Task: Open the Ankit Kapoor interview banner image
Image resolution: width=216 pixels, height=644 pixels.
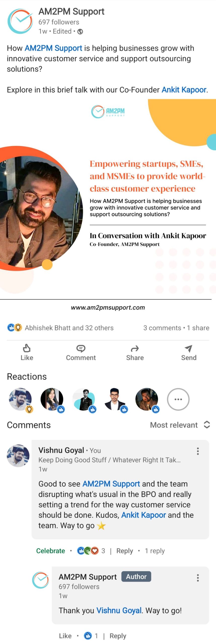Action: click(x=108, y=205)
